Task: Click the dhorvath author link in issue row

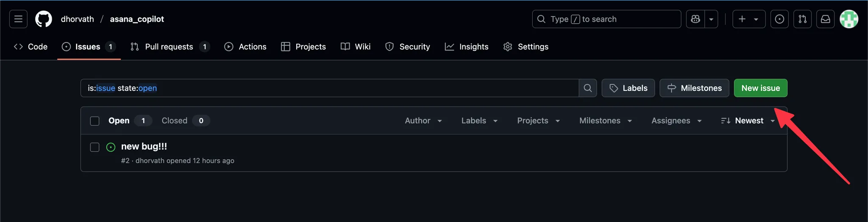Action: (150, 160)
